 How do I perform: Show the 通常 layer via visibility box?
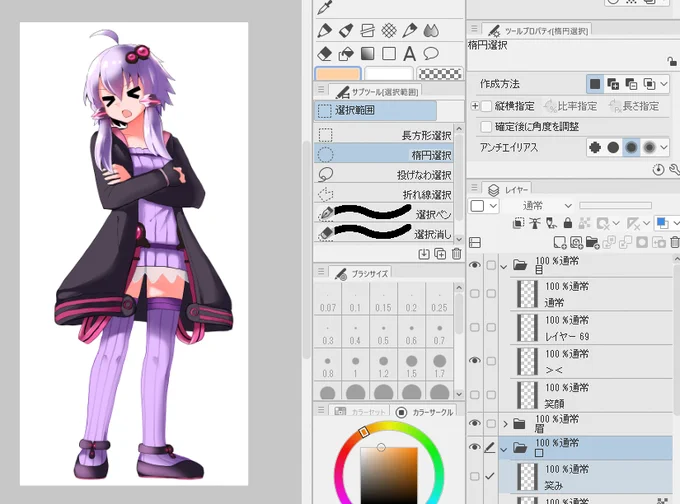(475, 294)
